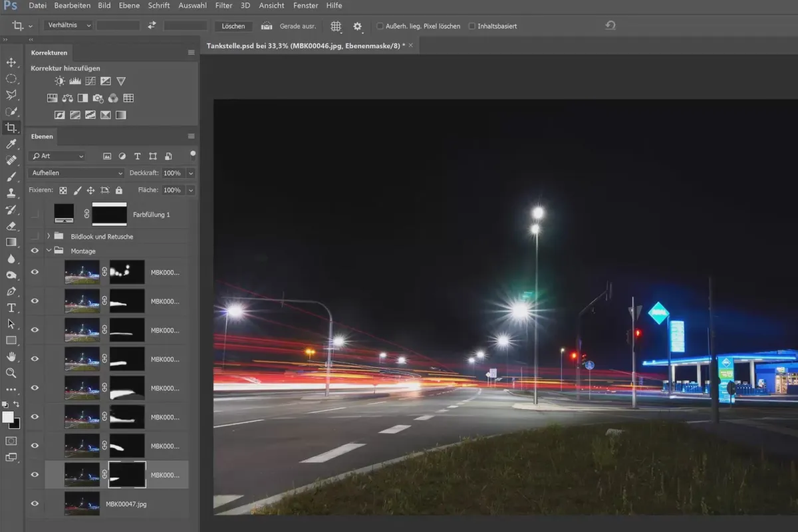
Task: Select the Eraser tool
Action: tap(11, 226)
